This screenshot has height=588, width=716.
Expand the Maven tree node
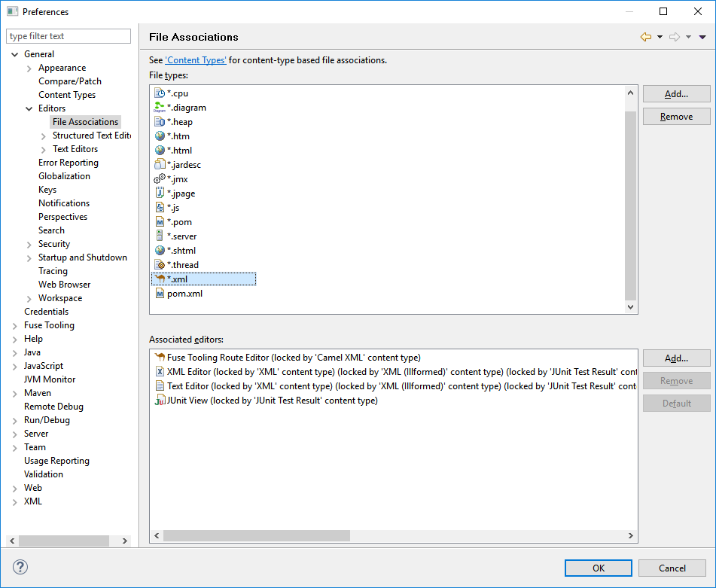pyautogui.click(x=14, y=394)
